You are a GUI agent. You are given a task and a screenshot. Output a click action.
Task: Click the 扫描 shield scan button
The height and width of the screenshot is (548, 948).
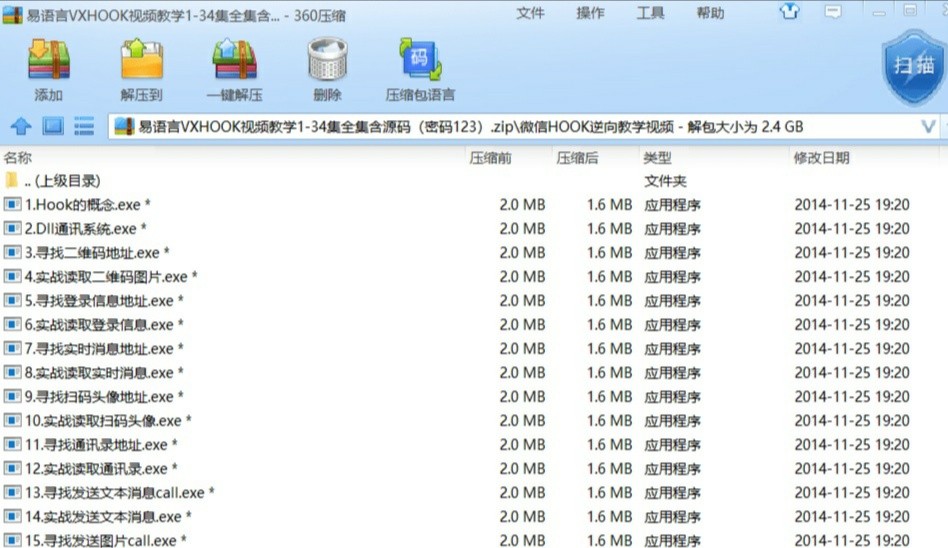(914, 68)
